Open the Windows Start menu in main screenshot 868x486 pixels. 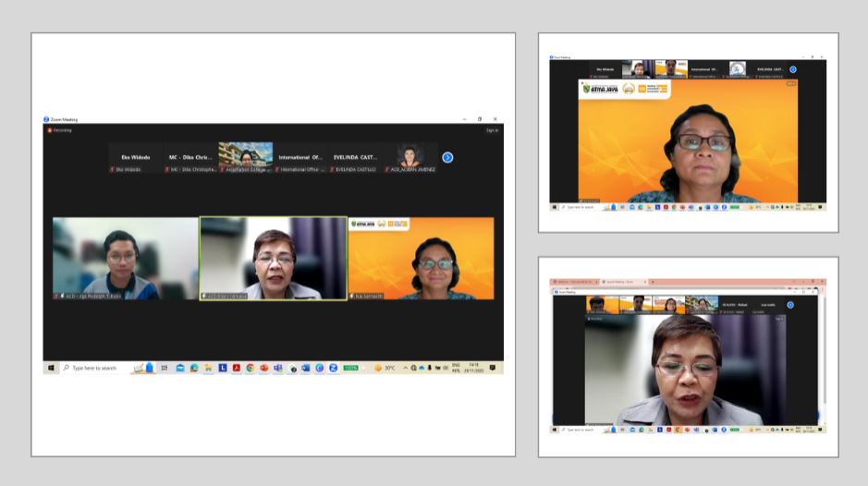(x=51, y=368)
